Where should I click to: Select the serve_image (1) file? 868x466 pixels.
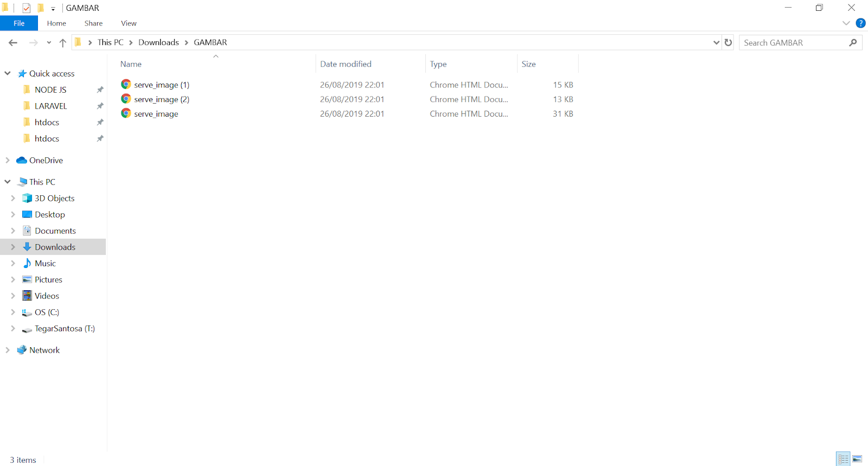click(x=162, y=85)
